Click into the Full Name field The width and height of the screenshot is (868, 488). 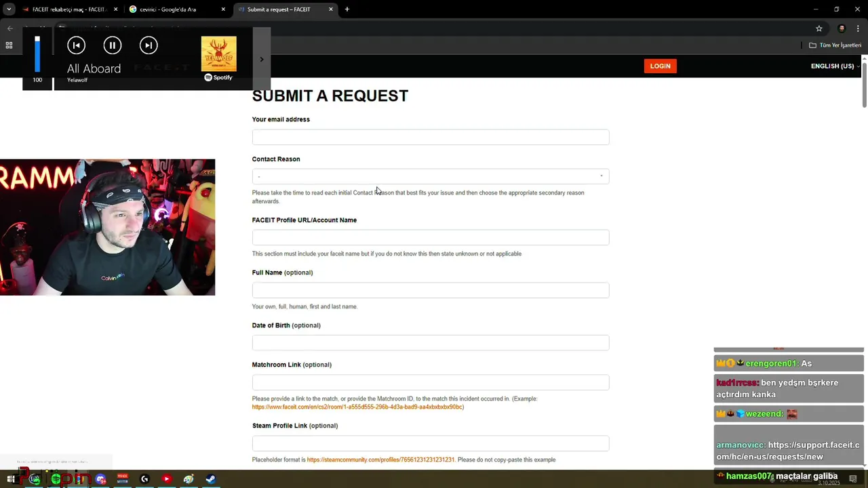pyautogui.click(x=431, y=290)
